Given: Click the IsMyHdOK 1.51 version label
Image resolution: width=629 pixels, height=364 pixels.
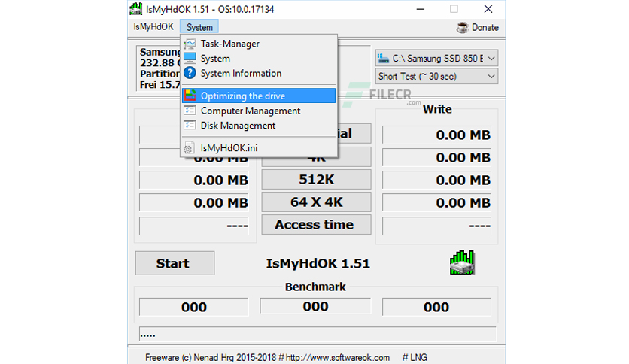Looking at the screenshot, I should coord(318,263).
